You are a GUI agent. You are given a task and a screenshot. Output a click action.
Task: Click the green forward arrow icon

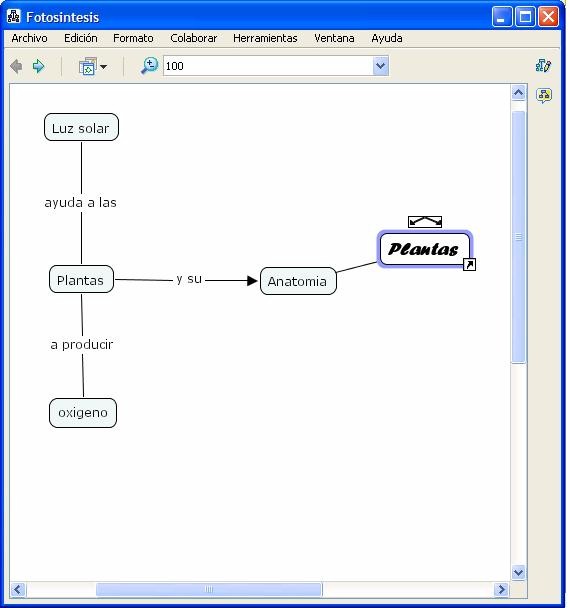[x=38, y=66]
